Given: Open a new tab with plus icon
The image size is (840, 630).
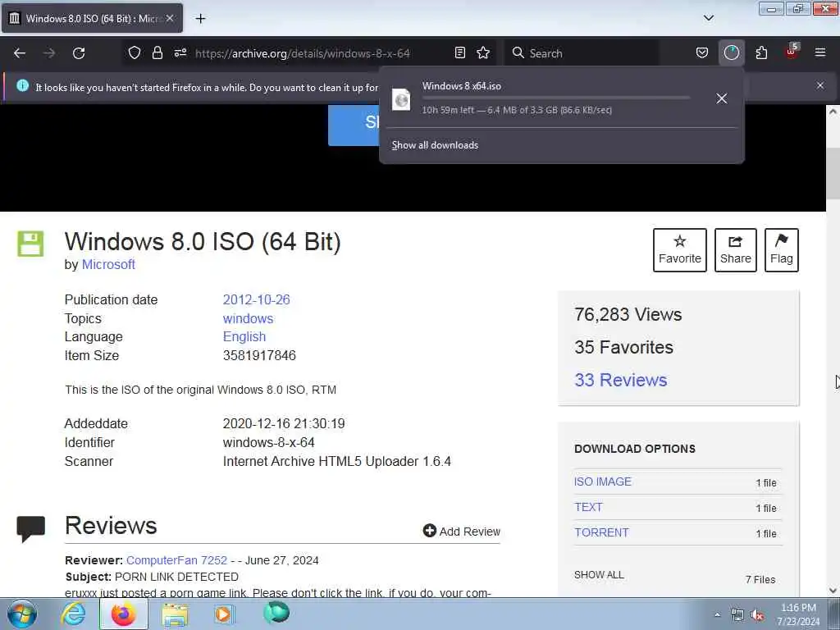Looking at the screenshot, I should [200, 19].
